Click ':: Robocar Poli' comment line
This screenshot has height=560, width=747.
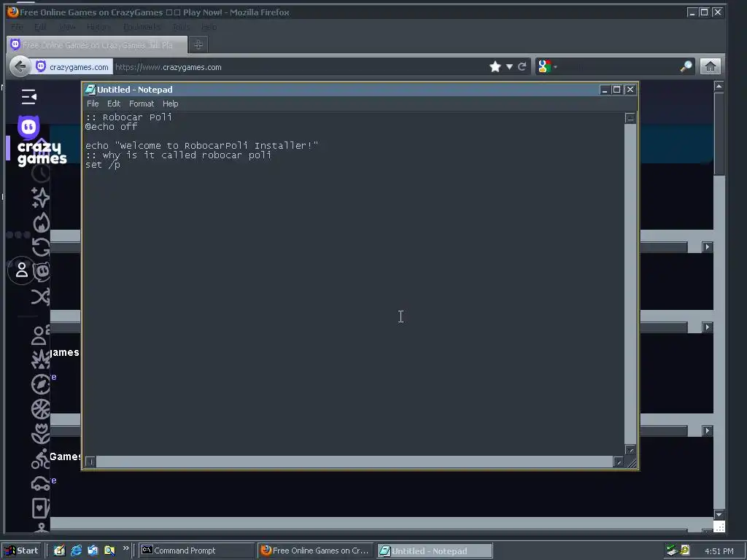pyautogui.click(x=128, y=117)
